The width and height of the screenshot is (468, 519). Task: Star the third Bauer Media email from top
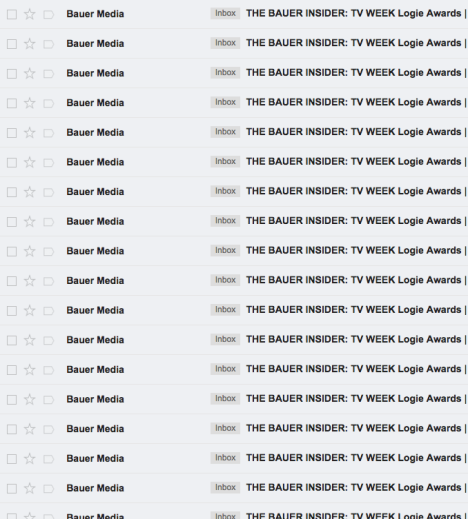30,73
